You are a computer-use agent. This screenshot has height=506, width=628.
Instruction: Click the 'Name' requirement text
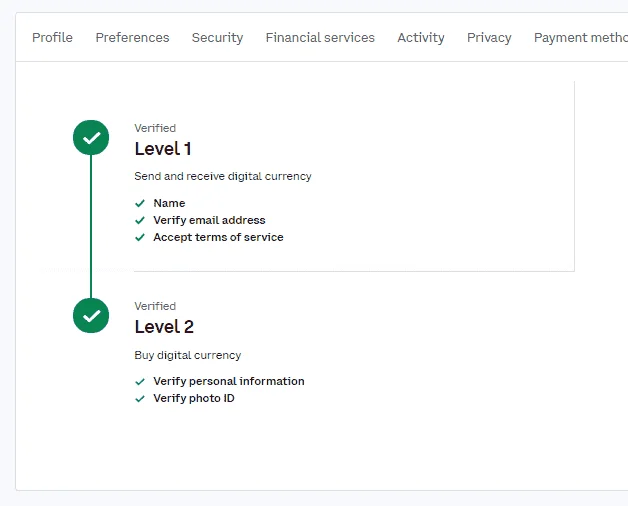pos(169,203)
